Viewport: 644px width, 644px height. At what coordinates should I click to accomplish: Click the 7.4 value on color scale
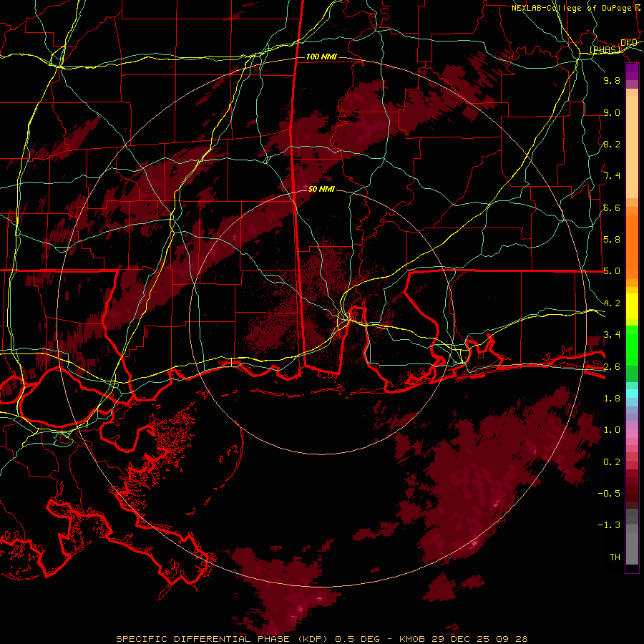coord(612,176)
